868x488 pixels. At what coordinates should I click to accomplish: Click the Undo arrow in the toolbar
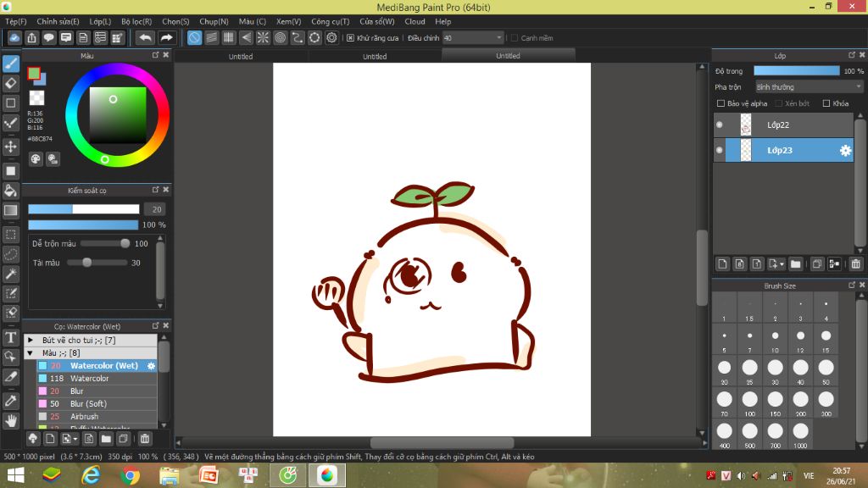(x=145, y=37)
